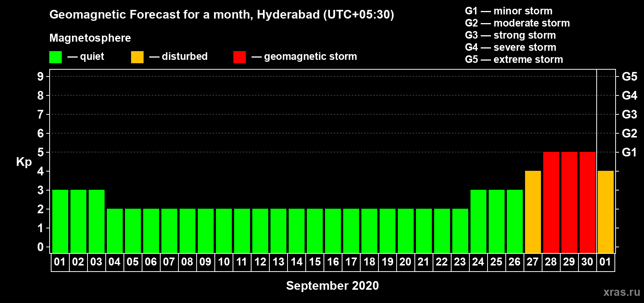
Task: Click date label 09 on the axis
Action: tap(205, 262)
